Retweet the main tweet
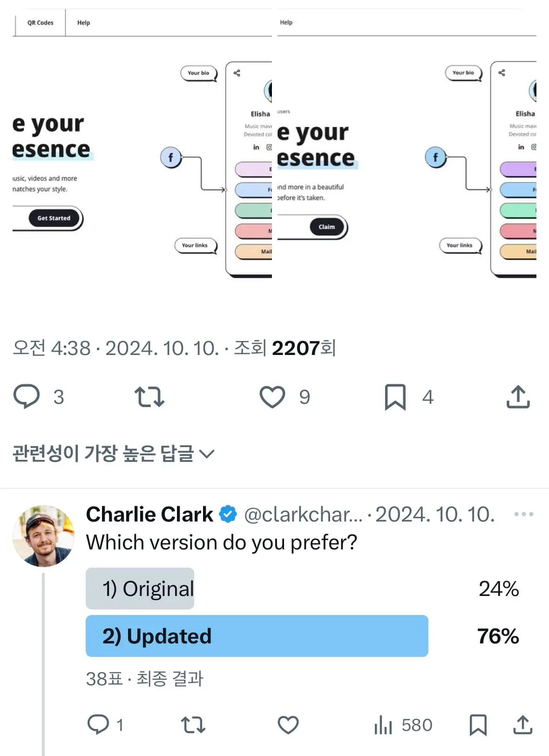Viewport: 549px width, 756px height. [149, 396]
